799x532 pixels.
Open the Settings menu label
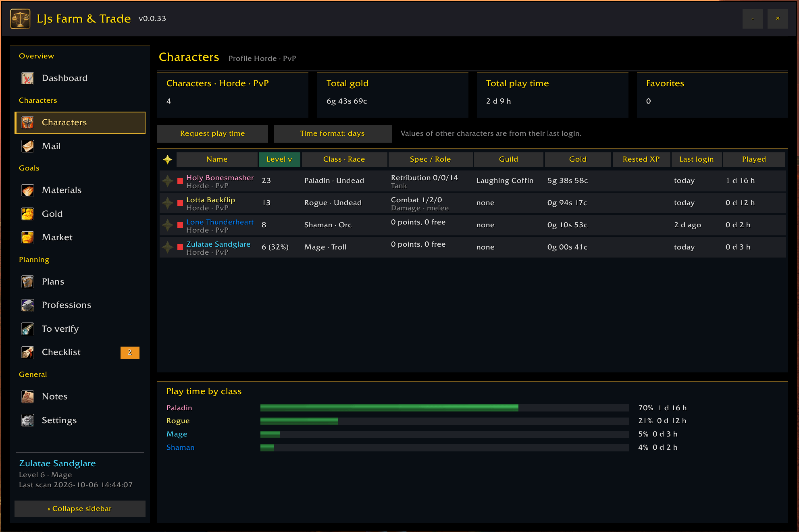pos(59,420)
